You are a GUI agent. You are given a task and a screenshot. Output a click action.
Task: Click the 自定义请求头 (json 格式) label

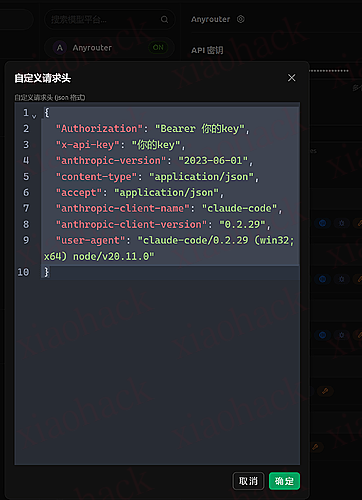pos(50,98)
